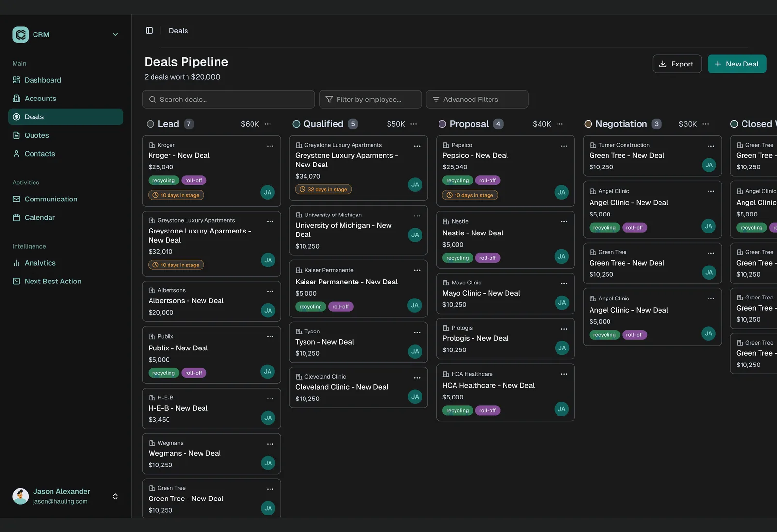Open Albertsons - New Deal card title
Screen dimensions: 777x532
click(x=186, y=301)
